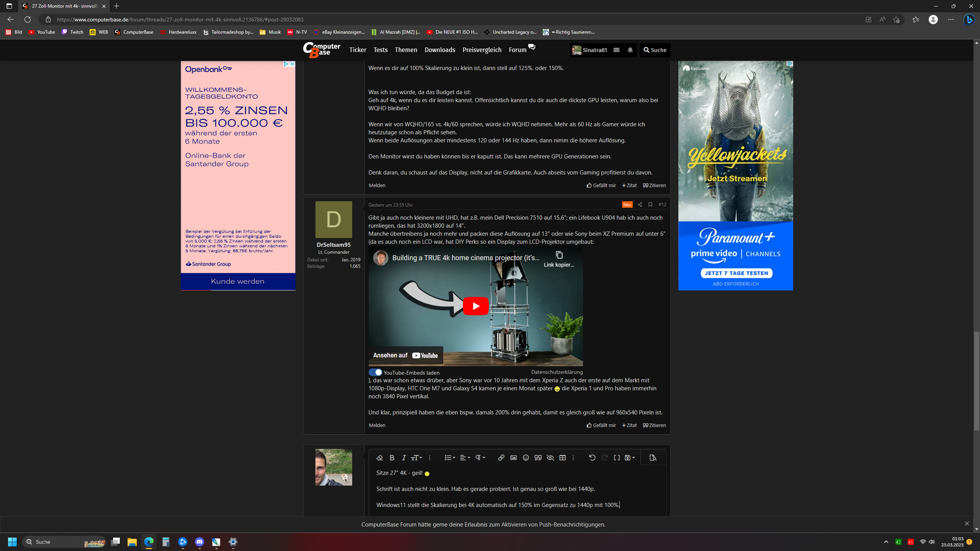Toggle BB code mode with bracket icon
The height and width of the screenshot is (551, 980).
pyautogui.click(x=616, y=458)
